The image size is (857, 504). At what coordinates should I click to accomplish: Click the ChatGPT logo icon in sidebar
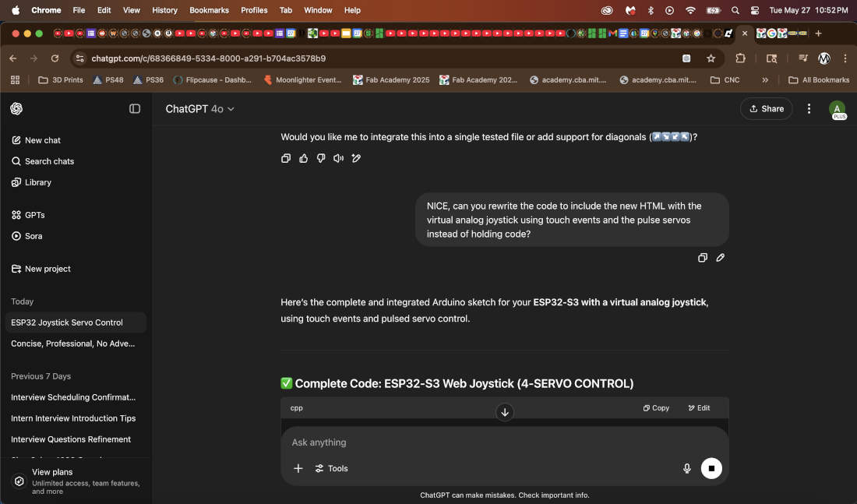tap(16, 108)
